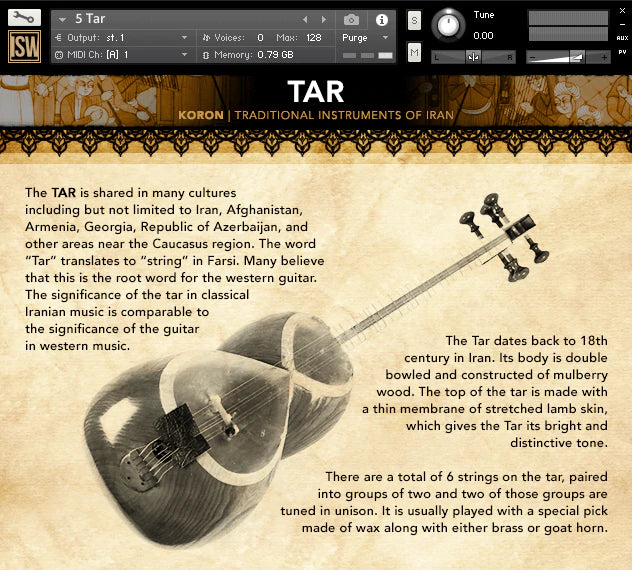This screenshot has width=632, height=570.
Task: Click the highlighted third purge indicator bar
Action: pos(385,56)
